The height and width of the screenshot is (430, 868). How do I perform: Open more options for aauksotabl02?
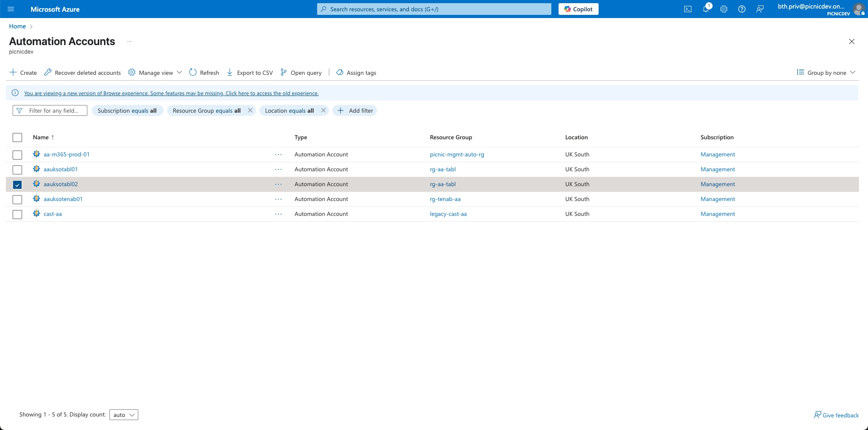(x=278, y=184)
